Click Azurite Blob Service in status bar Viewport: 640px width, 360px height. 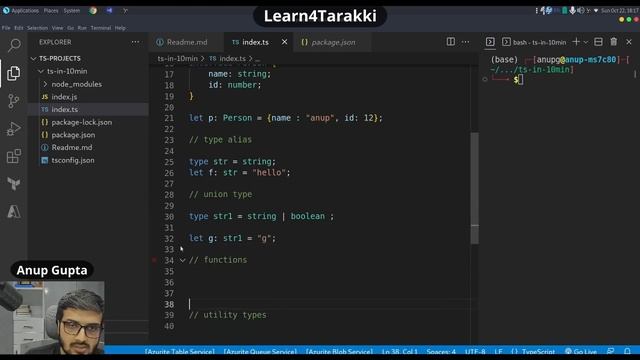pos(339,351)
